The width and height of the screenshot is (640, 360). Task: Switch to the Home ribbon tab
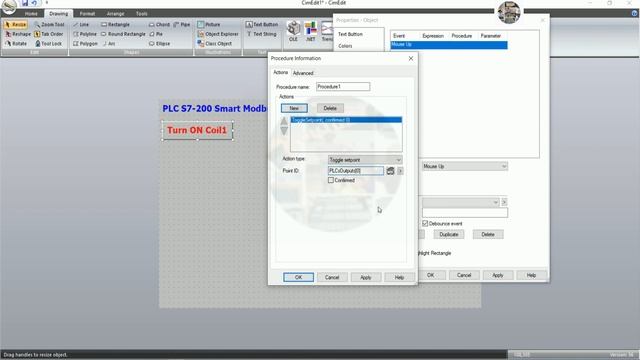pos(31,13)
